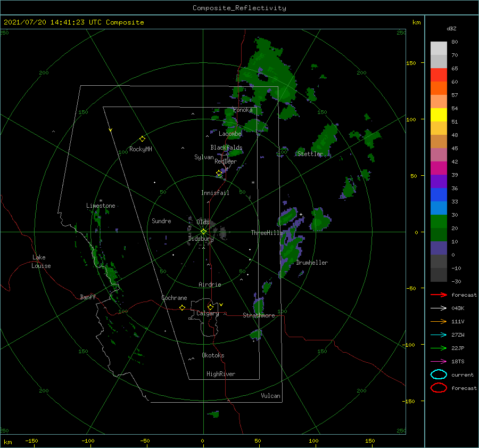
Task: Click the Calgary city label
Action: click(x=208, y=313)
